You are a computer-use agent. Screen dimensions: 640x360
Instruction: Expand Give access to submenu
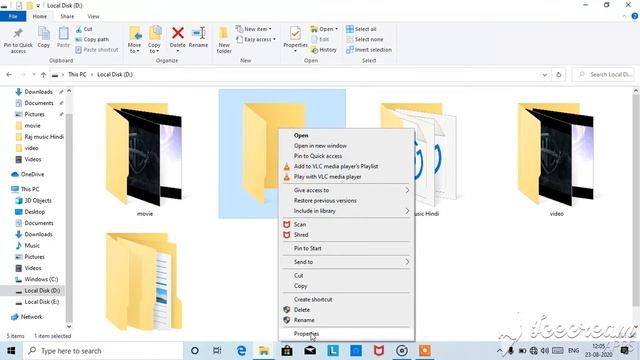347,190
